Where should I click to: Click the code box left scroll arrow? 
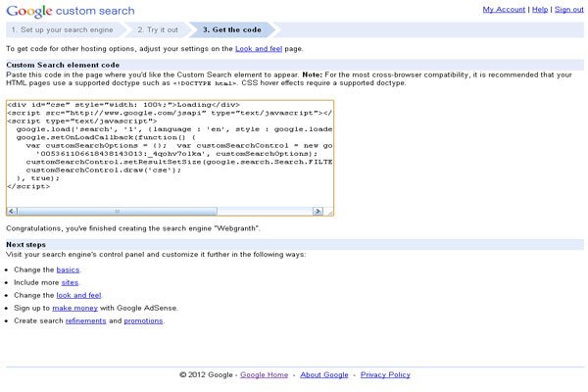click(x=12, y=212)
